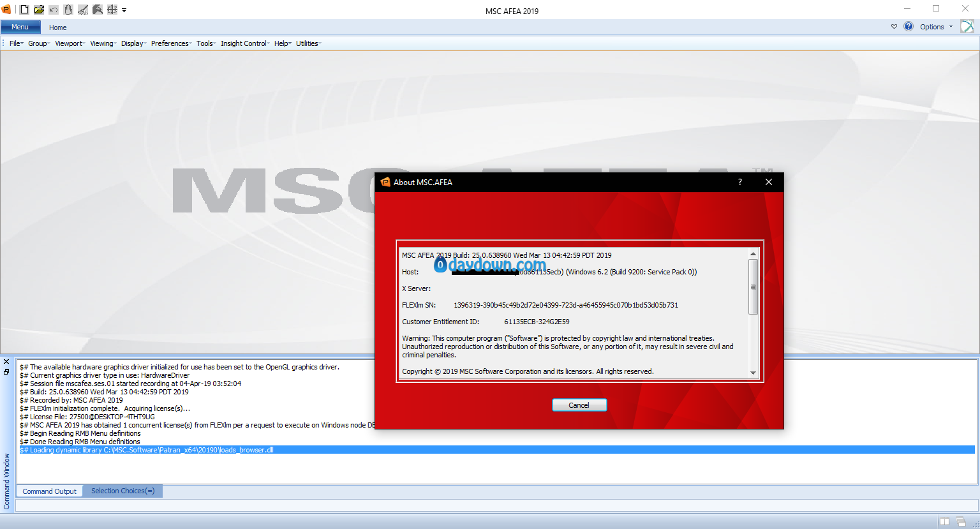This screenshot has height=529, width=980.
Task: Click 'Current graphics driver type' log line
Action: pyautogui.click(x=105, y=375)
